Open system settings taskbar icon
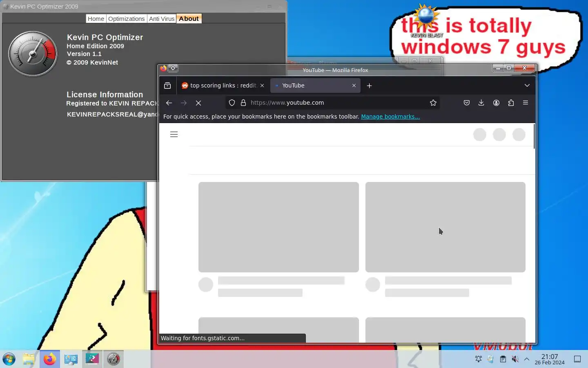Image resolution: width=588 pixels, height=368 pixels. click(71, 359)
